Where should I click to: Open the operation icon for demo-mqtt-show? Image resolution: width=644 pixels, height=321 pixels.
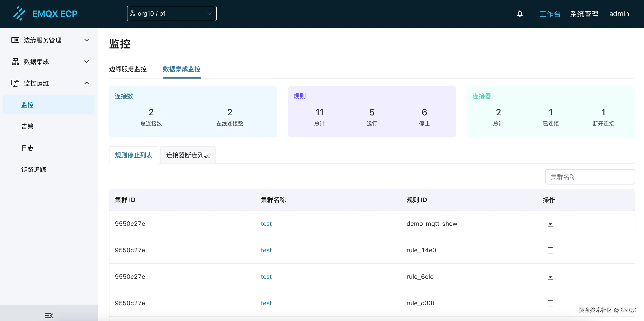550,224
